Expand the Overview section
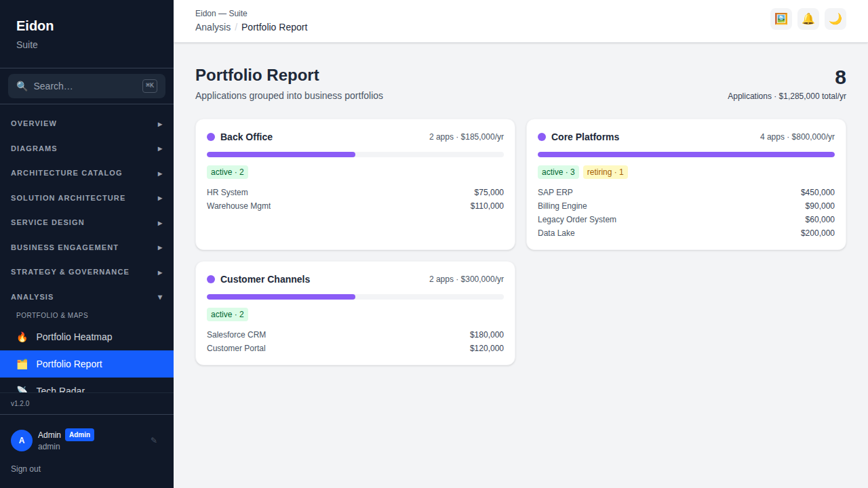Viewport: 868px width, 488px height. pos(87,123)
